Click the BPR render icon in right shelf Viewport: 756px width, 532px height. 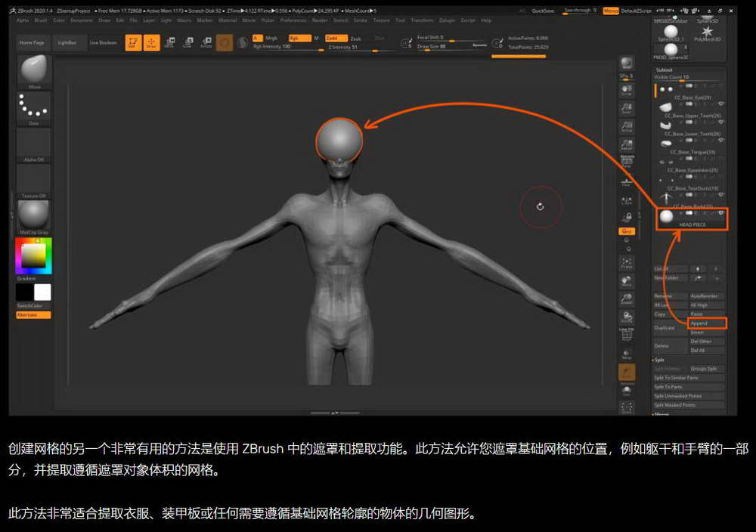pyautogui.click(x=627, y=64)
